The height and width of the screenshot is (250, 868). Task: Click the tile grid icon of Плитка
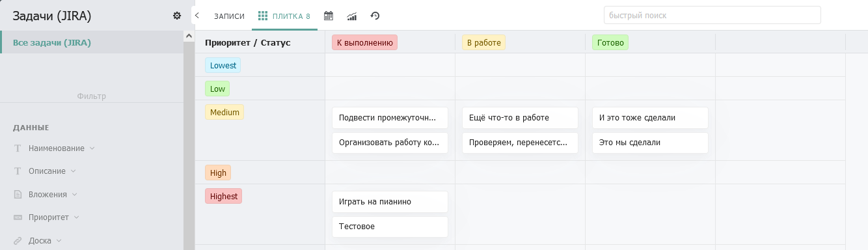(x=263, y=16)
